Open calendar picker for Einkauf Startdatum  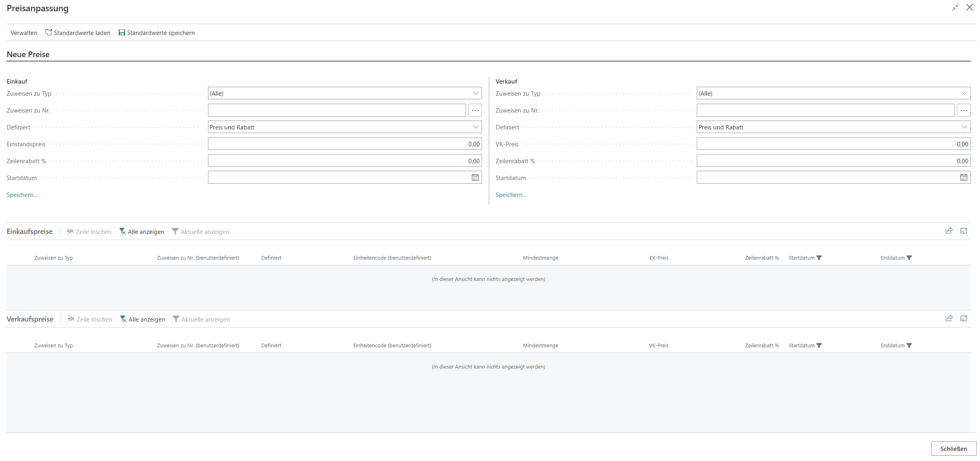(x=475, y=177)
